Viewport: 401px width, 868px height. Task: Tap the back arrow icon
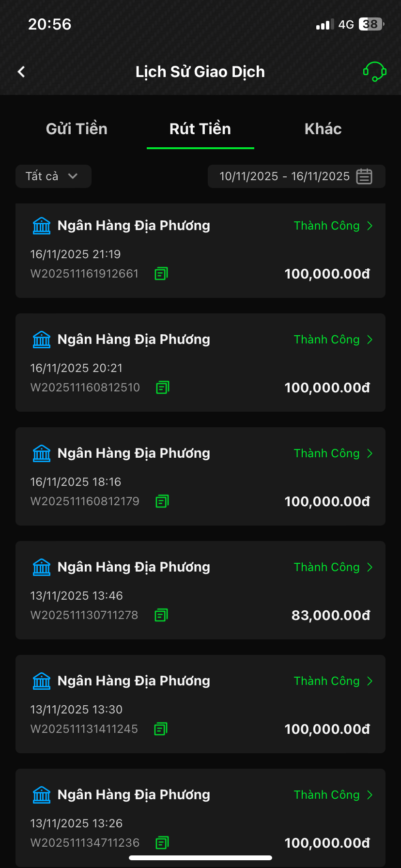pyautogui.click(x=21, y=72)
